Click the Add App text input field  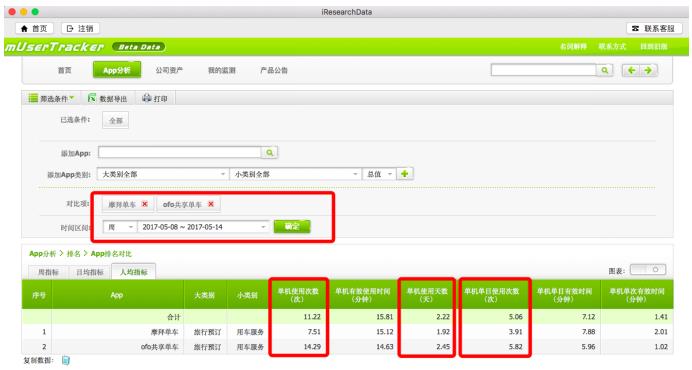pyautogui.click(x=180, y=153)
